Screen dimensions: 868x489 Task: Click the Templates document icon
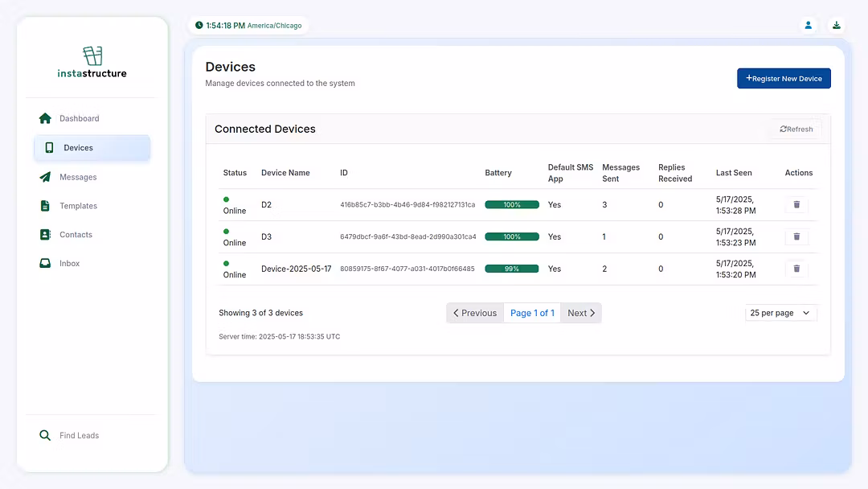(x=45, y=206)
